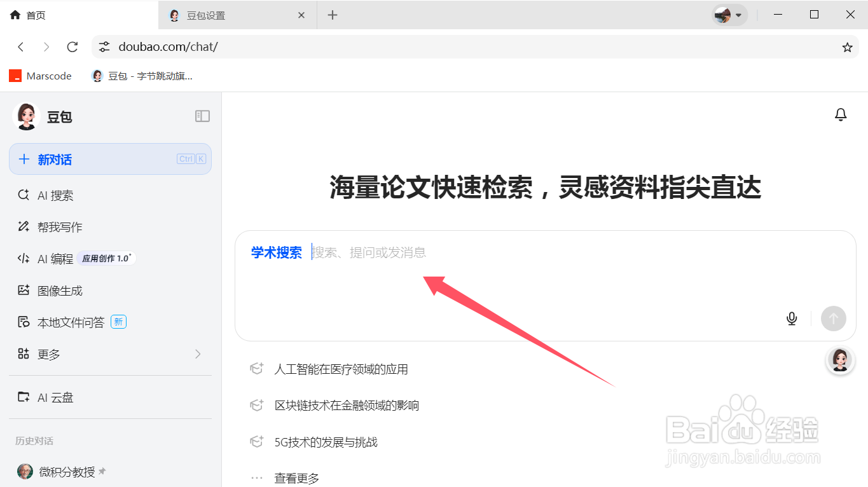The width and height of the screenshot is (868, 487).
Task: Click the 学术搜索 mode label
Action: [x=277, y=252]
